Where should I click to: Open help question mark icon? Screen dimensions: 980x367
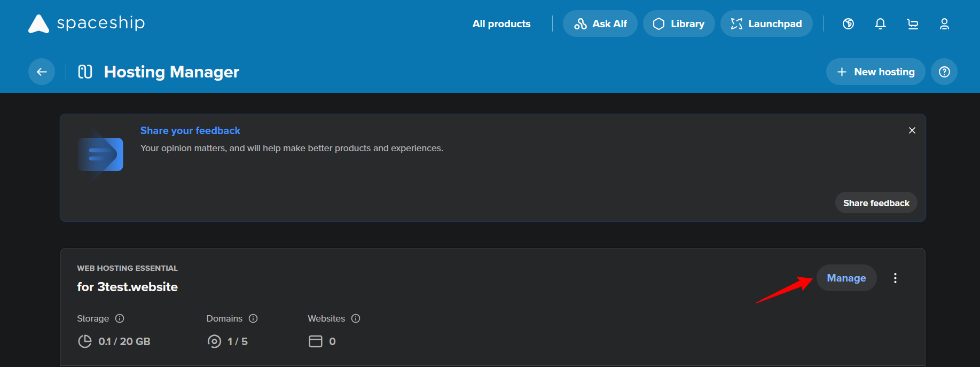point(944,72)
